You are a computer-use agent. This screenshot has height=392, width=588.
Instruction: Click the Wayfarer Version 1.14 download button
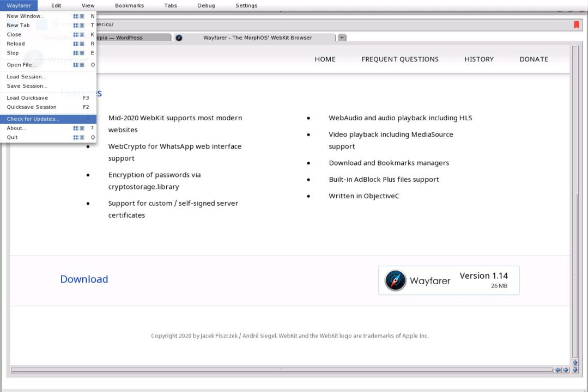coord(449,280)
